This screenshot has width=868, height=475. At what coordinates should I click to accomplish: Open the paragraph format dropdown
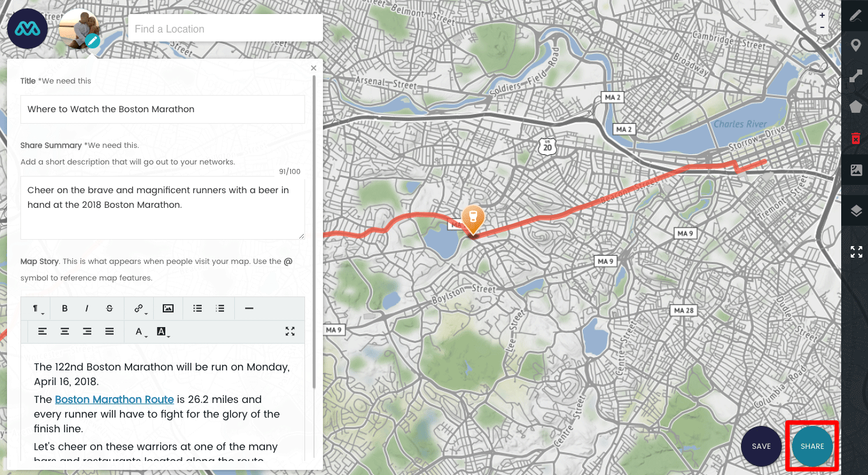click(37, 309)
